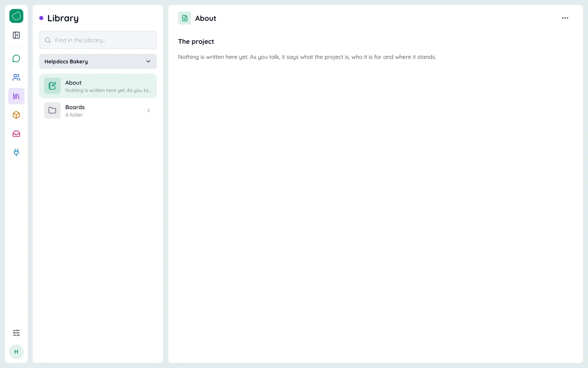This screenshot has height=368, width=588.
Task: Click the green app logo icon
Action: click(16, 16)
